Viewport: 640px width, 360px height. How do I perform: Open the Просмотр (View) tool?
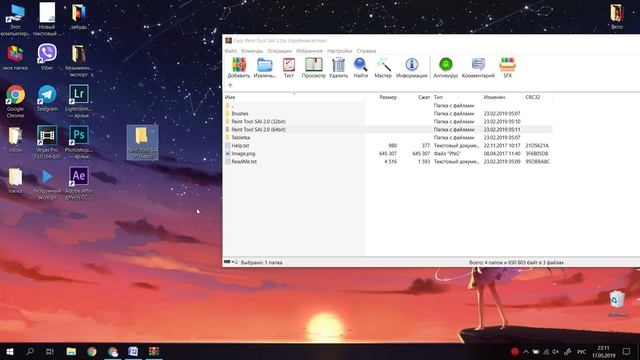[x=313, y=68]
